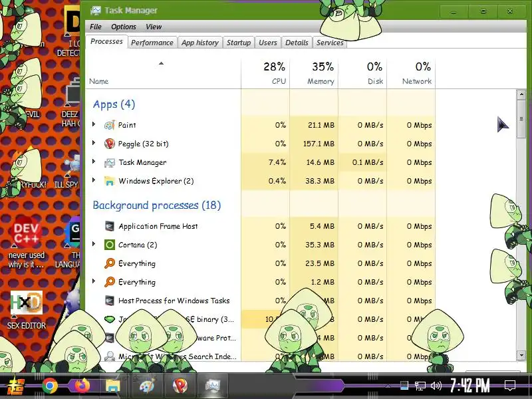Open Firefox from the taskbar
532x399 pixels.
pyautogui.click(x=82, y=386)
